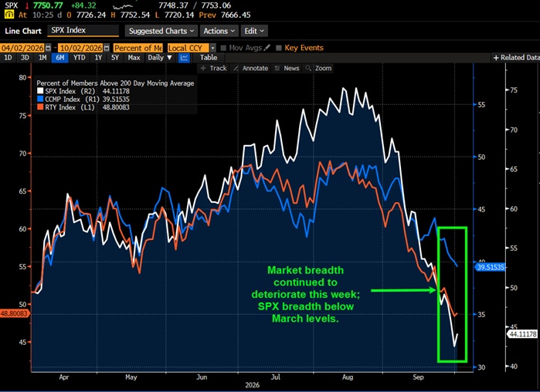Switch to the 1Y range tab
This screenshot has height=392, width=540.
(x=98, y=58)
